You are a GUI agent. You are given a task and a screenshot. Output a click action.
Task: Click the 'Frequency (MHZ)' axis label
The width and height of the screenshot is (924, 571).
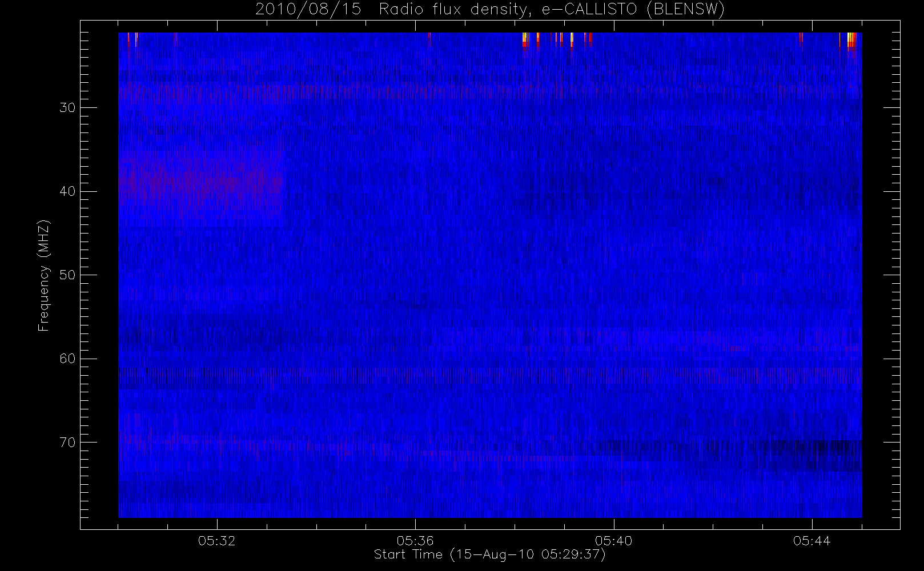[44, 275]
